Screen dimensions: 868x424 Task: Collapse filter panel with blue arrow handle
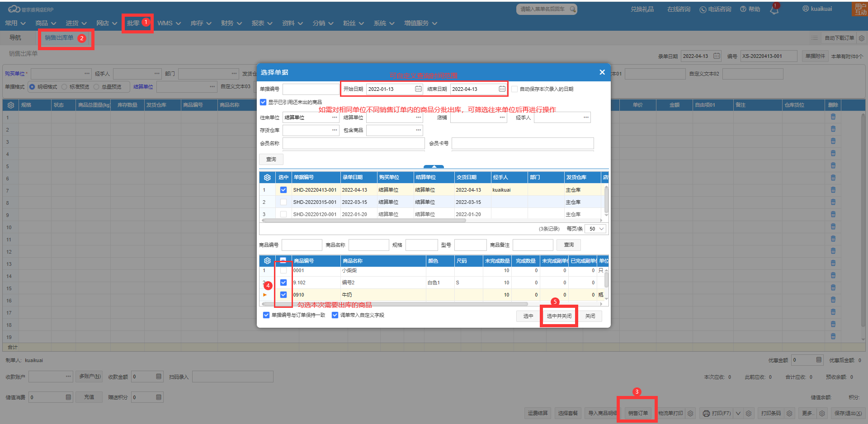pyautogui.click(x=434, y=166)
